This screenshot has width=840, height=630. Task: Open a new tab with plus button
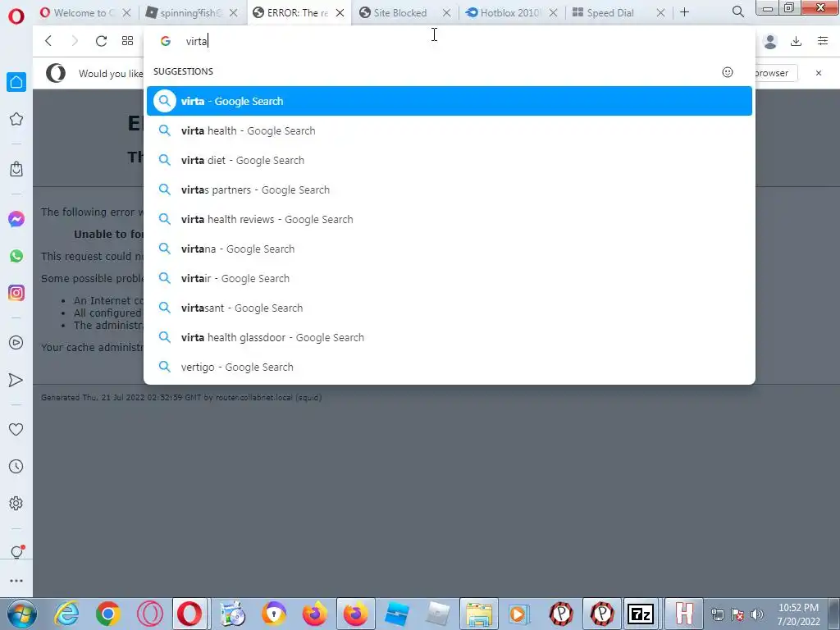click(x=685, y=11)
